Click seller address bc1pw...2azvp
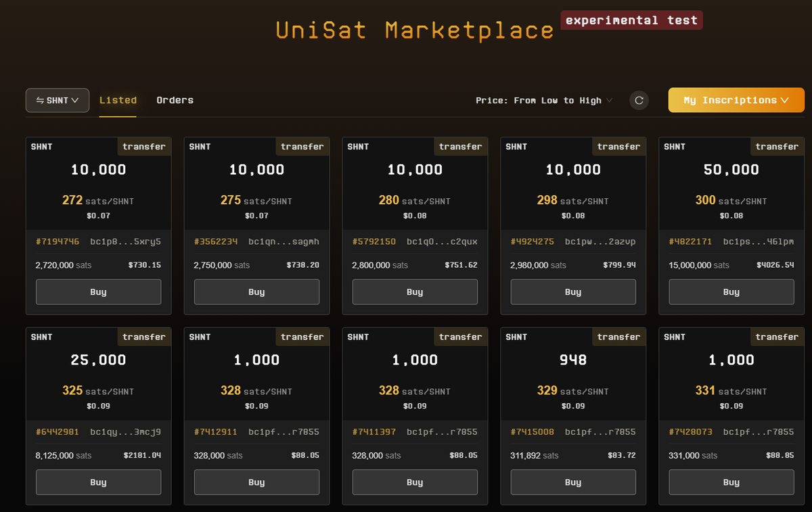The height and width of the screenshot is (512, 812). [601, 241]
